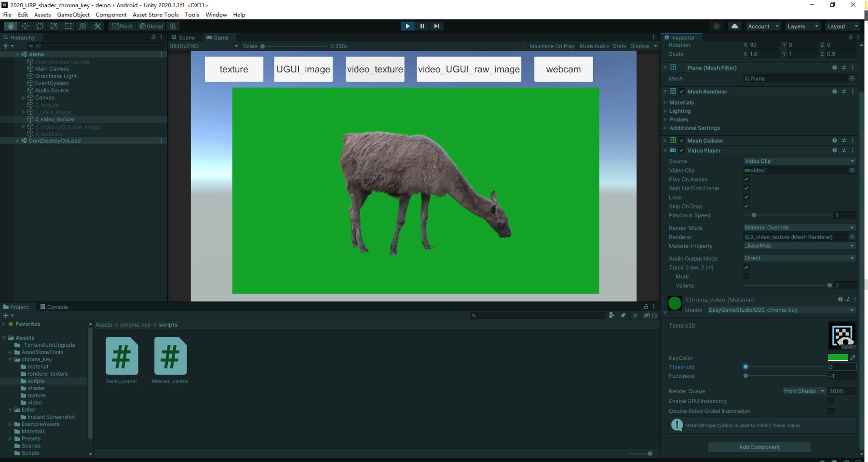The image size is (868, 462).
Task: Uncheck Play On Awake
Action: pyautogui.click(x=746, y=179)
